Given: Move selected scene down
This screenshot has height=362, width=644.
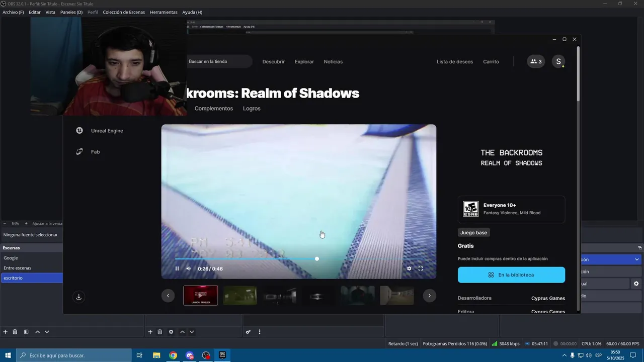Looking at the screenshot, I should [47, 332].
